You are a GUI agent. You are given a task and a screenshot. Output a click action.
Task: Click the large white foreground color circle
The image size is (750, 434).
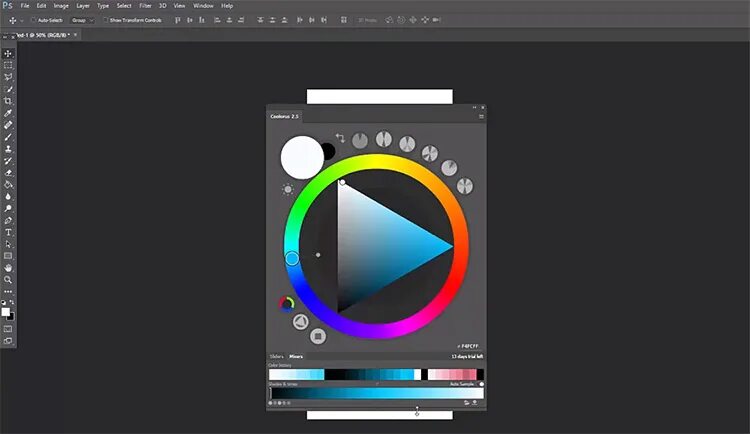(x=302, y=157)
